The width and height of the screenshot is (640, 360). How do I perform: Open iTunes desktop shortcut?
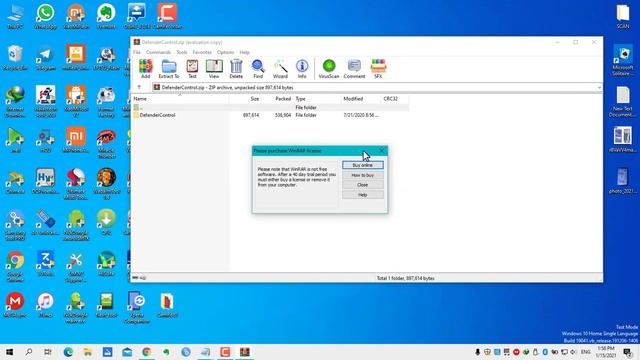[x=45, y=305]
